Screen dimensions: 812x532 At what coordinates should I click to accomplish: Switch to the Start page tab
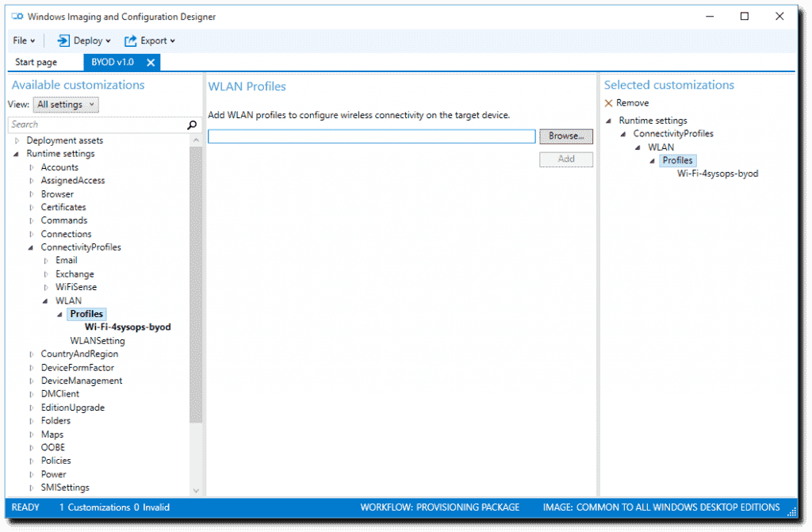tap(35, 62)
